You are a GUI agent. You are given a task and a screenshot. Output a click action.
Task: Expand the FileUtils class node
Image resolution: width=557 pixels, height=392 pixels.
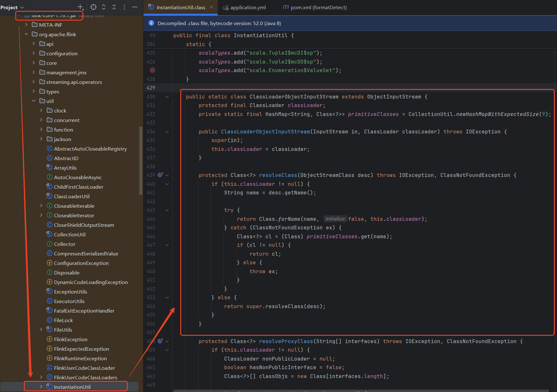(41, 329)
